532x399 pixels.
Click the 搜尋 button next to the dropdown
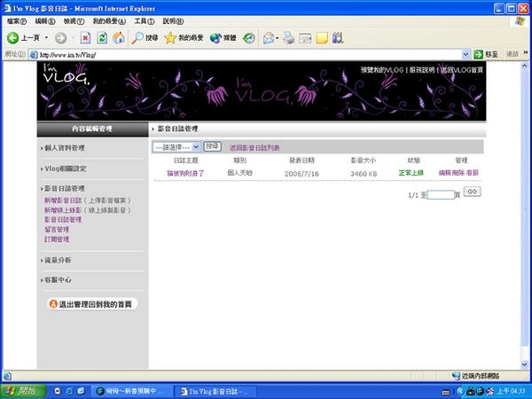point(213,146)
